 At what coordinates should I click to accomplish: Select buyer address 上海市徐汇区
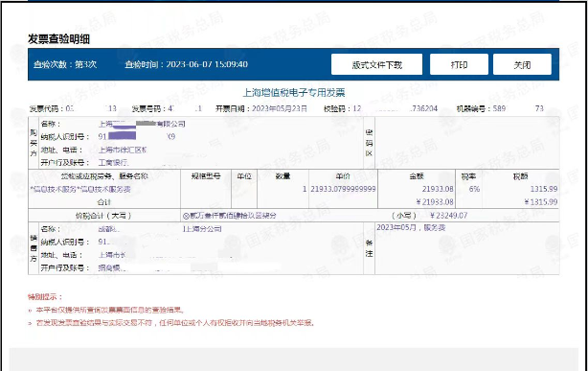click(123, 151)
